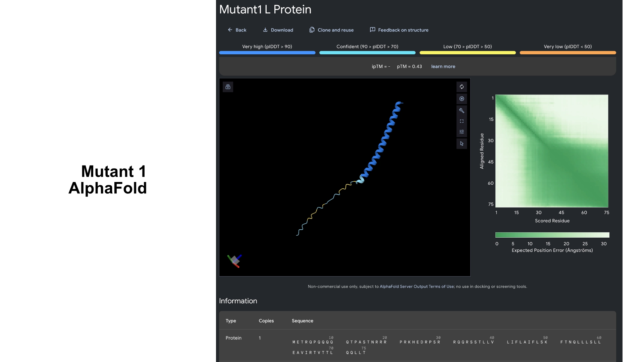Click the sequence block PRKHEDRPSR
Image resolution: width=644 pixels, height=362 pixels.
pyautogui.click(x=420, y=342)
